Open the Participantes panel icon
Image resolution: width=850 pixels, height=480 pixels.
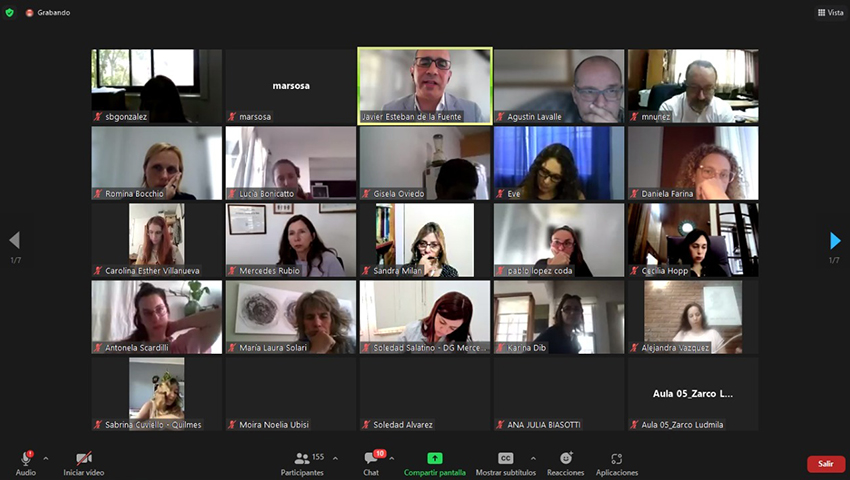point(301,458)
